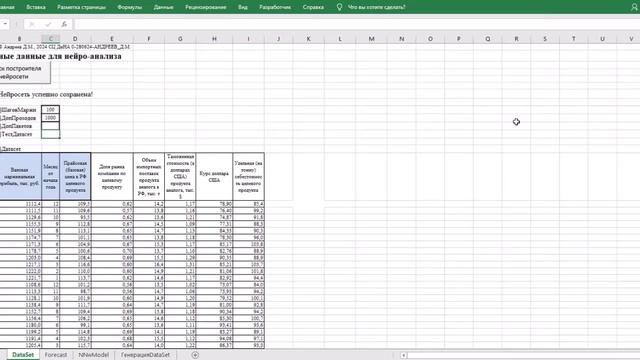Open the Вставка ribbon tab

(36, 7)
